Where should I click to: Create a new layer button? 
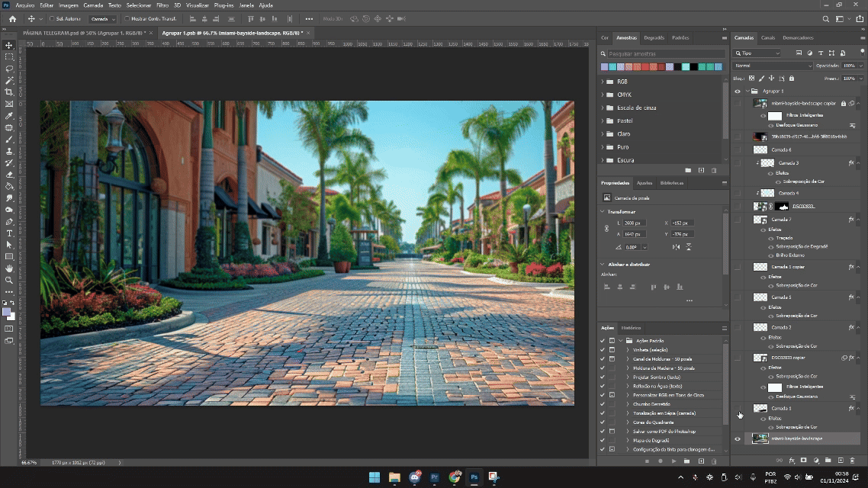tap(841, 461)
